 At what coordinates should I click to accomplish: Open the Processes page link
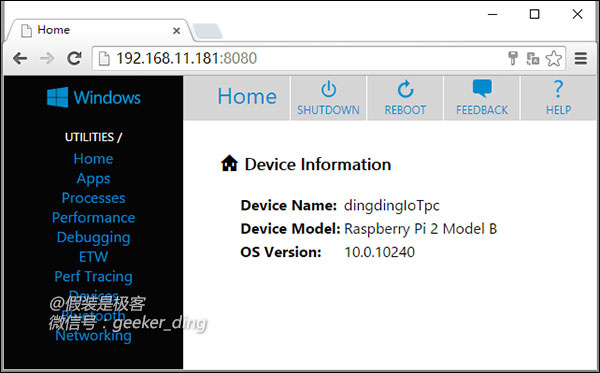click(93, 198)
